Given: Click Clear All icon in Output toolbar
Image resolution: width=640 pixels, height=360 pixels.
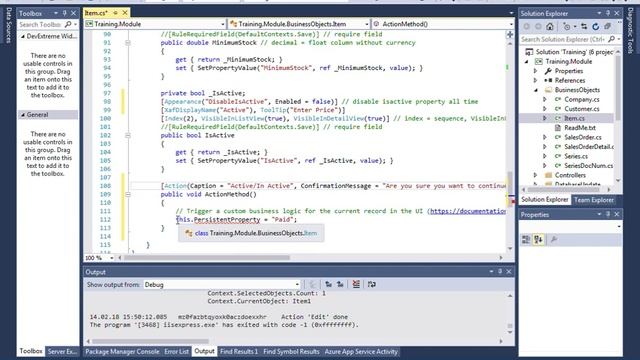Looking at the screenshot, I should point(356,284).
